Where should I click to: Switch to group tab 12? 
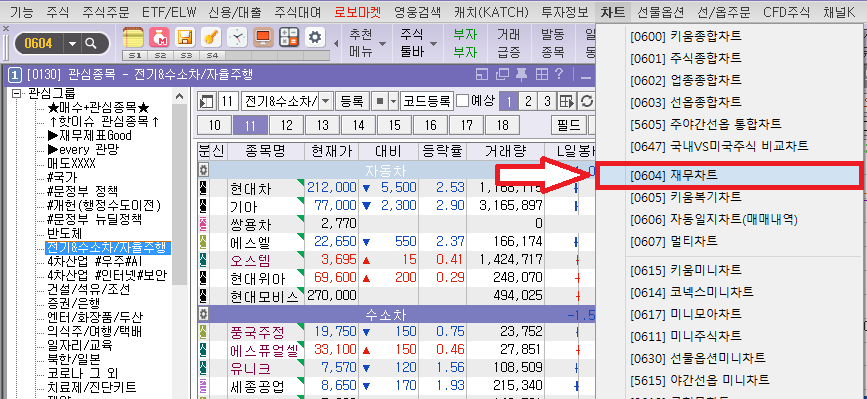pos(286,125)
